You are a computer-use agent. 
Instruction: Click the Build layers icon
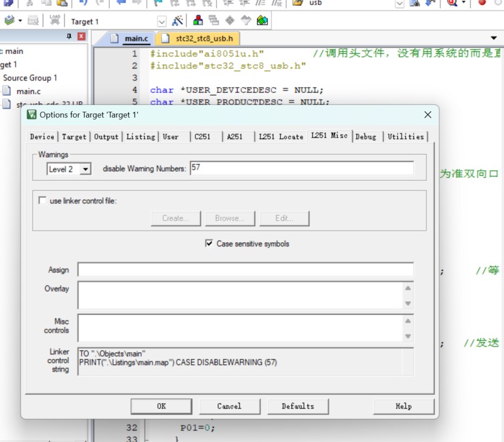(x=10, y=20)
